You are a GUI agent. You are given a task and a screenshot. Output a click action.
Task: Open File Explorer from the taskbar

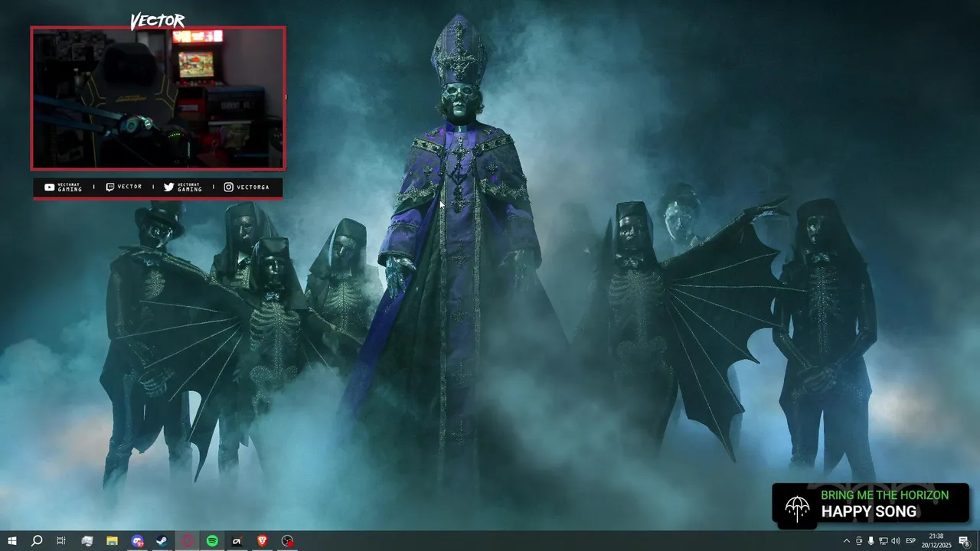pos(112,540)
